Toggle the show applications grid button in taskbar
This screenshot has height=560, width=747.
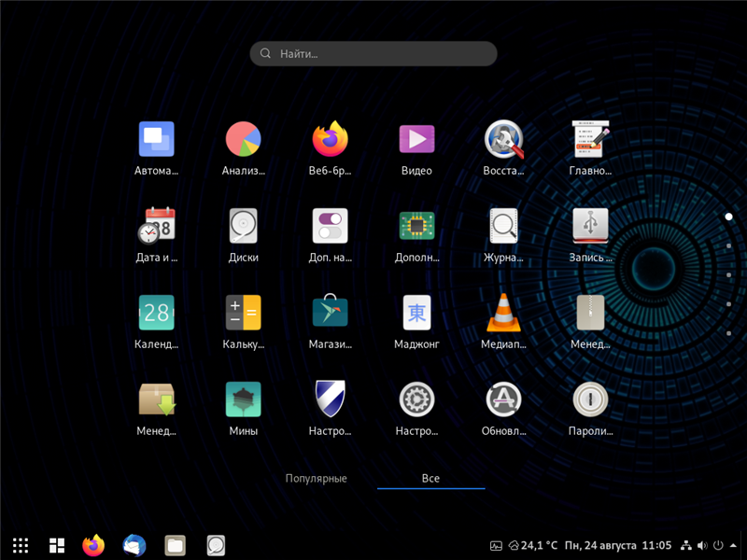click(21, 545)
